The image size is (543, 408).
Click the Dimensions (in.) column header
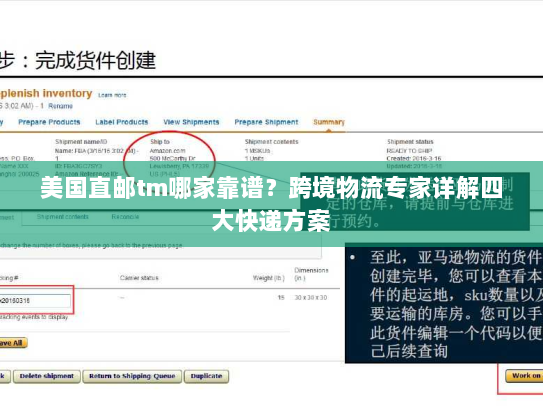point(311,274)
